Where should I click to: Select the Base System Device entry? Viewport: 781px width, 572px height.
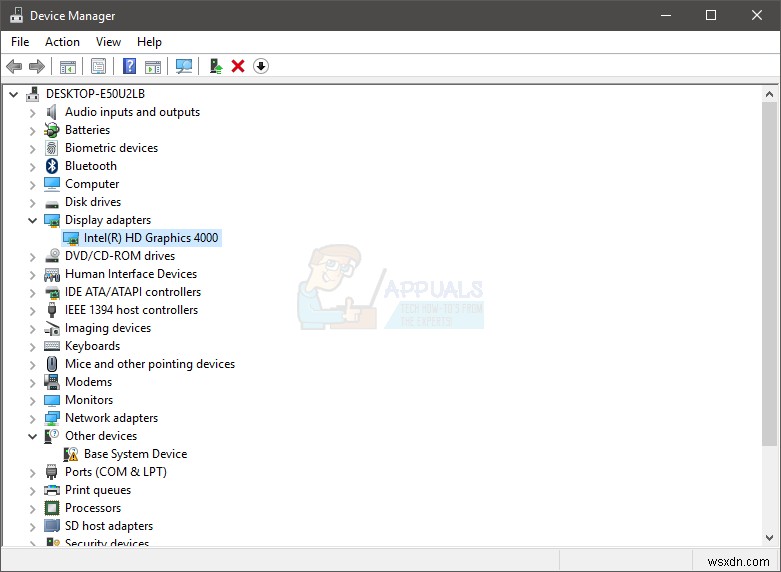coord(135,454)
